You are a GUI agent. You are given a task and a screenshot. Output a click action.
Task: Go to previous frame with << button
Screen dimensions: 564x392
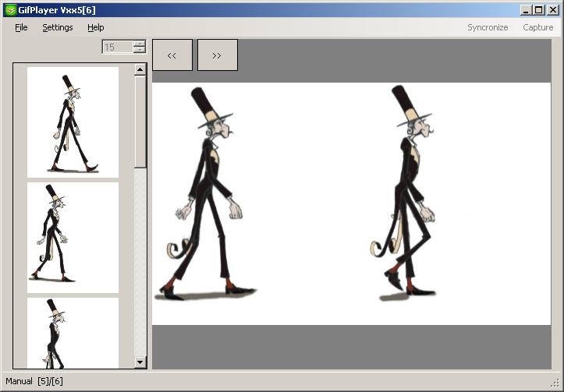pyautogui.click(x=172, y=55)
